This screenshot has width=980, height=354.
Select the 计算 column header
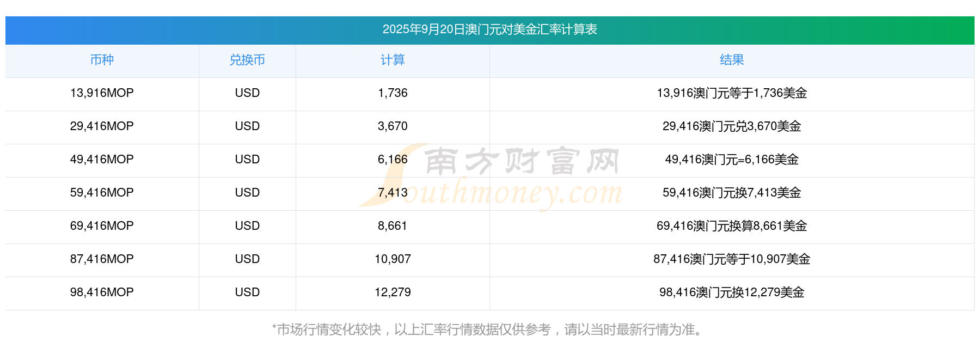click(x=393, y=60)
